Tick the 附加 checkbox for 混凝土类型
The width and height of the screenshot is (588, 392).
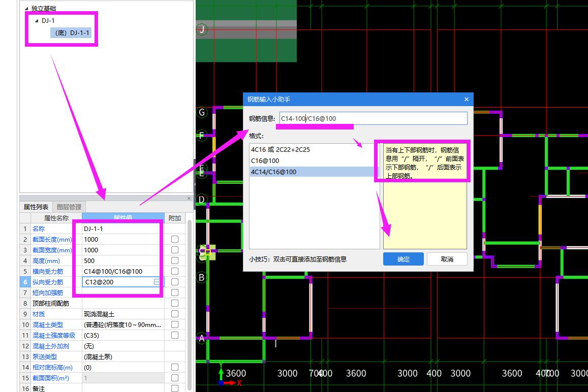coord(175,324)
